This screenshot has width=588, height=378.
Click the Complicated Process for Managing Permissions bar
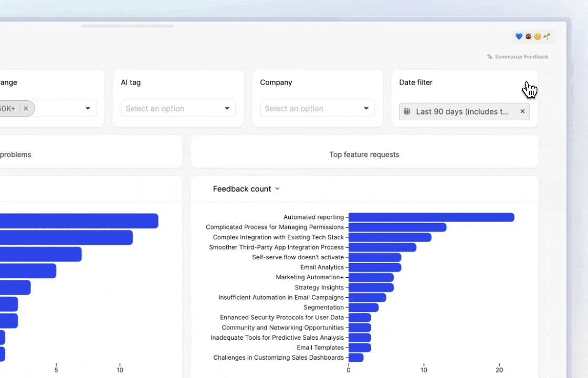tap(397, 227)
